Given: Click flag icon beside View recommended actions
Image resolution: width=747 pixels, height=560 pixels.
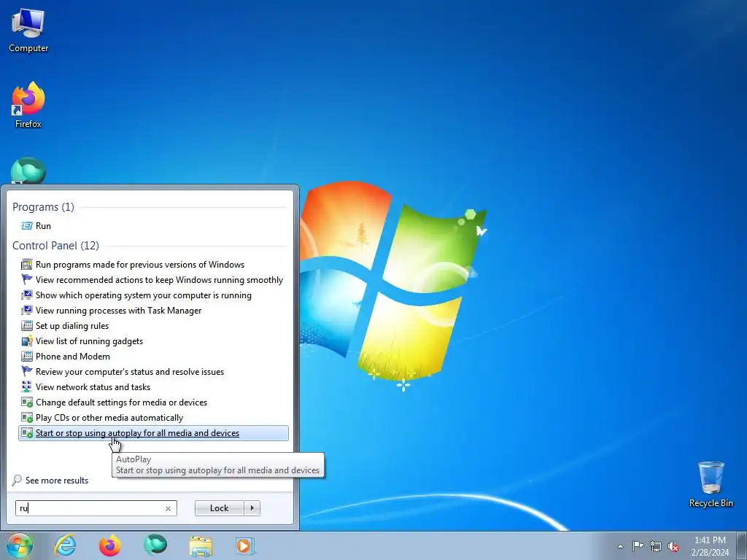Looking at the screenshot, I should tap(27, 279).
